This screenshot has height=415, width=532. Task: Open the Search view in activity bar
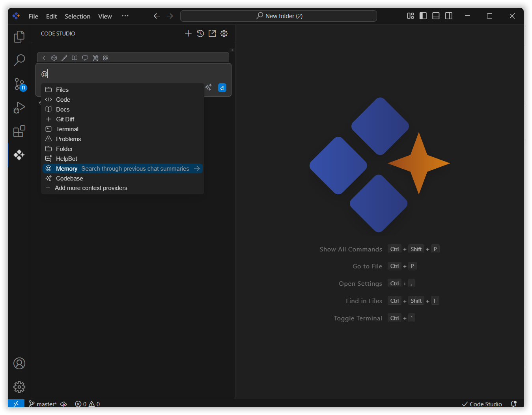tap(19, 60)
